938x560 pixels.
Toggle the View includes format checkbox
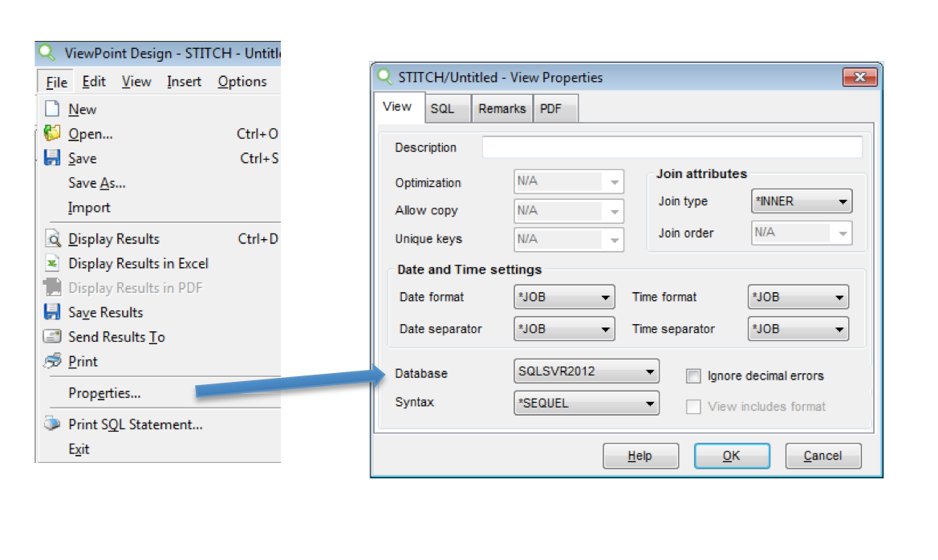[693, 407]
